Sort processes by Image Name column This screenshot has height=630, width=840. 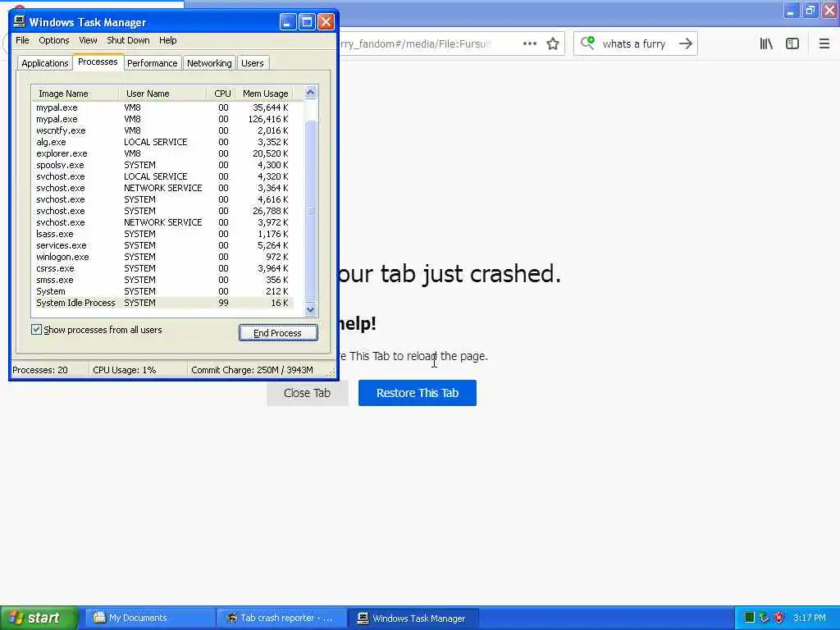(x=75, y=94)
